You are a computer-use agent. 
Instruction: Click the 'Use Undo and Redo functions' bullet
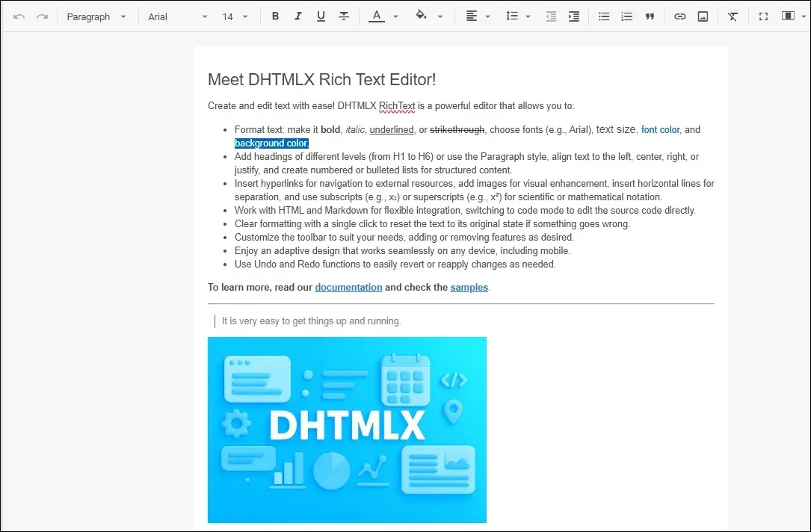(x=395, y=265)
